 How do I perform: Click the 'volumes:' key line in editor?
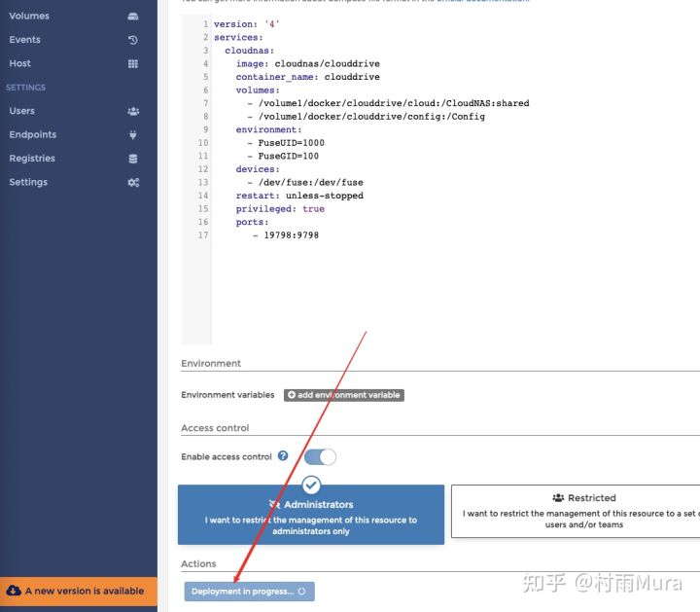tap(258, 90)
